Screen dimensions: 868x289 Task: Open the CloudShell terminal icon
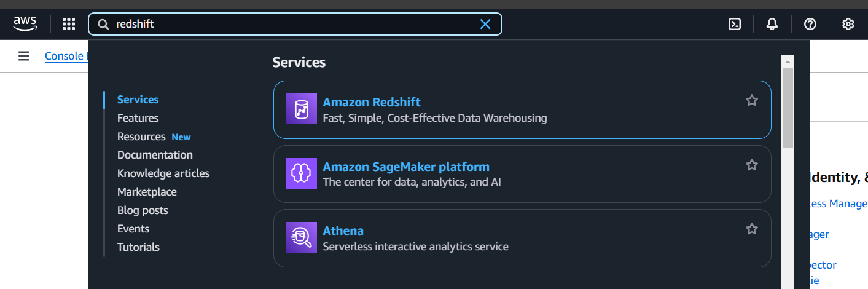pyautogui.click(x=734, y=24)
